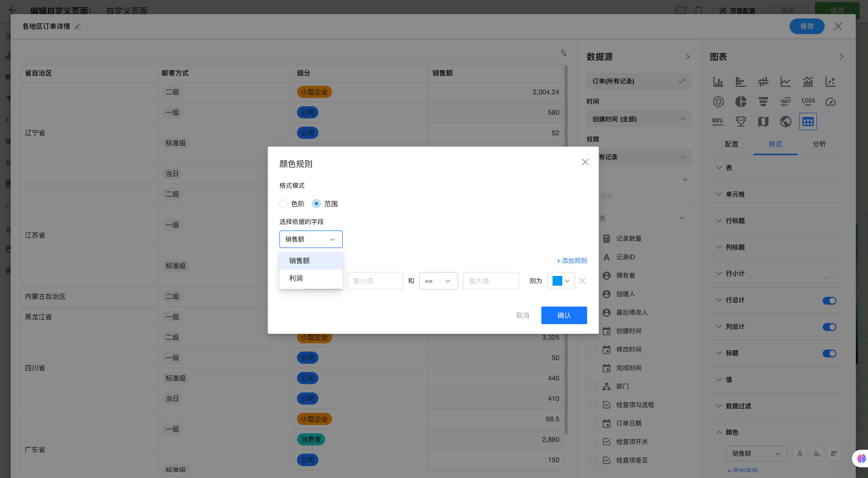The image size is (868, 478).
Task: Click the pencil icon beside 各地区订单详情
Action: [x=78, y=26]
